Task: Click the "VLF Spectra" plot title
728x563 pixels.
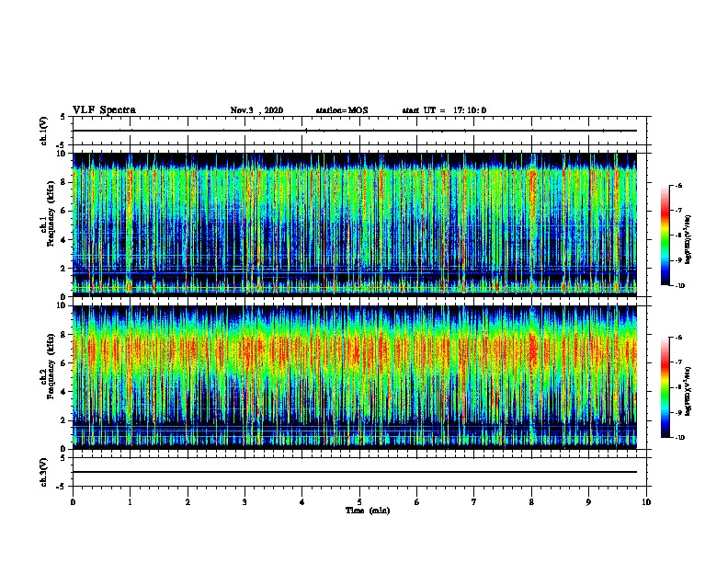Action: click(x=104, y=110)
